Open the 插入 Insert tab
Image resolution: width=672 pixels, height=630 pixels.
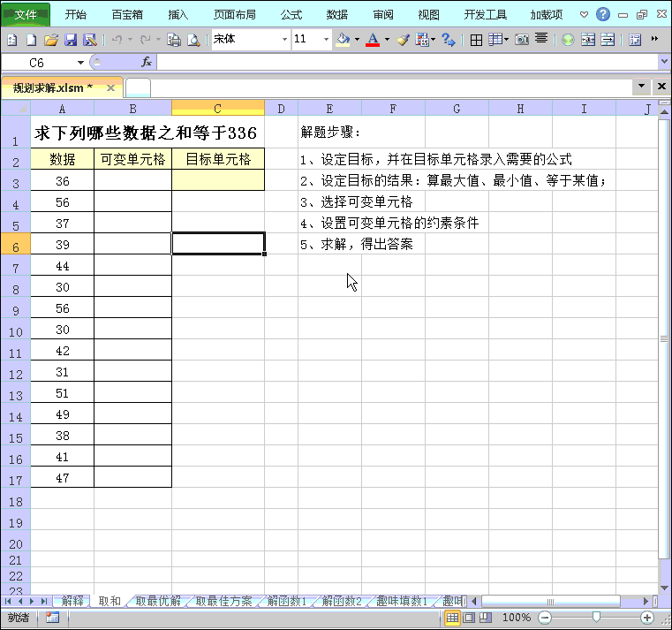177,15
